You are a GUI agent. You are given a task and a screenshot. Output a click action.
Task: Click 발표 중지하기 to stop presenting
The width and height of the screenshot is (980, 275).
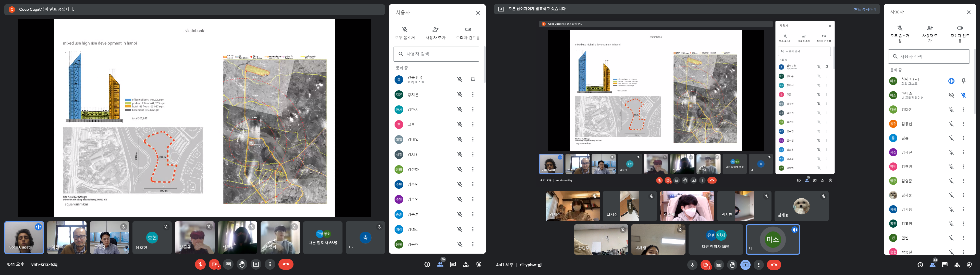click(865, 9)
